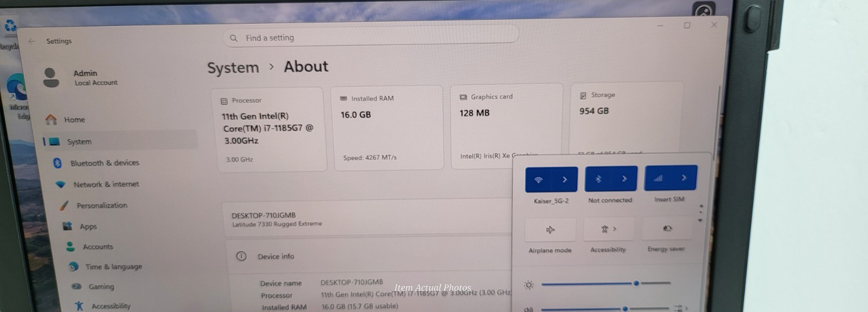Click the Personalization brush icon
The image size is (868, 312).
64,206
